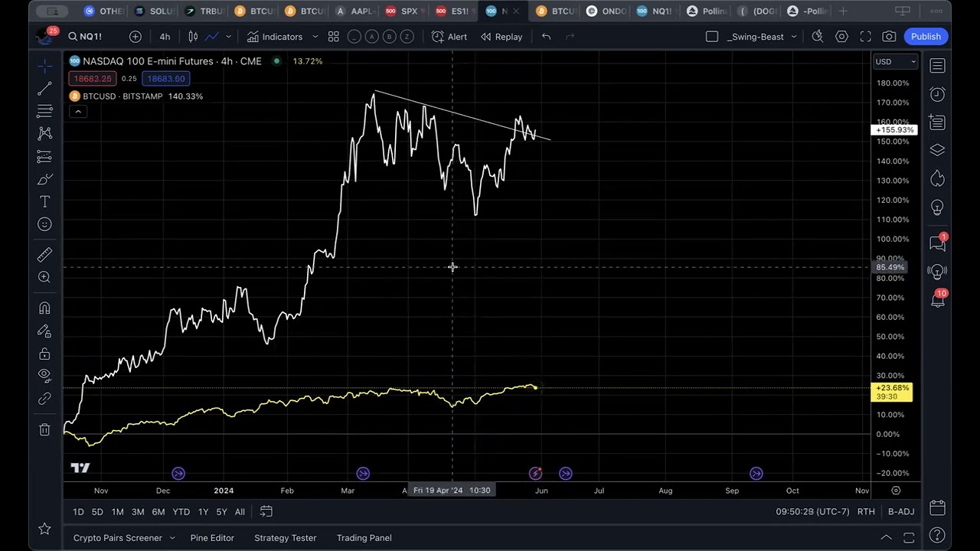Take a chart snapshot with camera icon
This screenshot has width=980, height=551.
pyautogui.click(x=890, y=37)
